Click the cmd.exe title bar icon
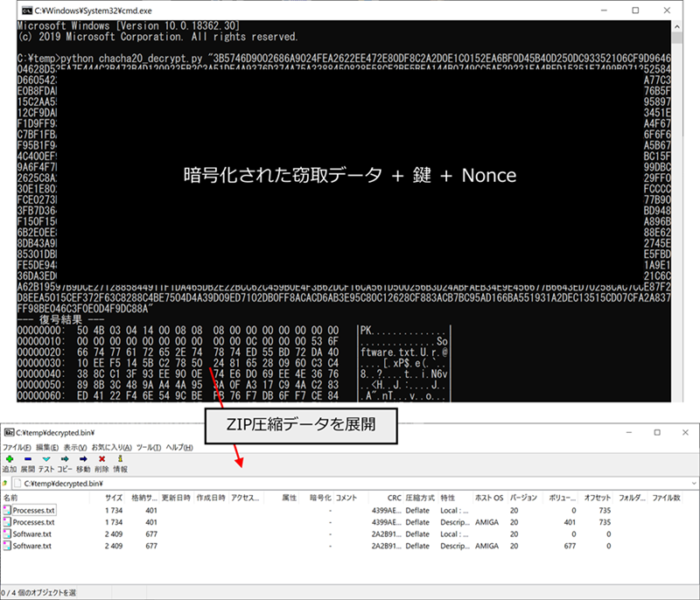The image size is (700, 600). 27,10
